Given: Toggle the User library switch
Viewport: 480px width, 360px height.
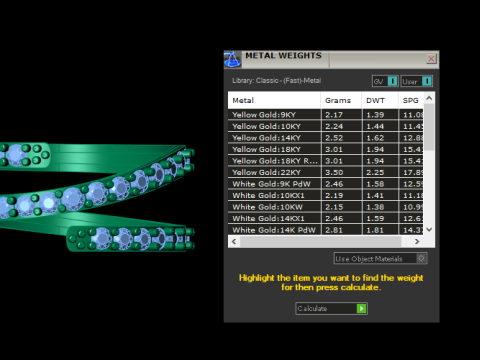Looking at the screenshot, I should 417,81.
